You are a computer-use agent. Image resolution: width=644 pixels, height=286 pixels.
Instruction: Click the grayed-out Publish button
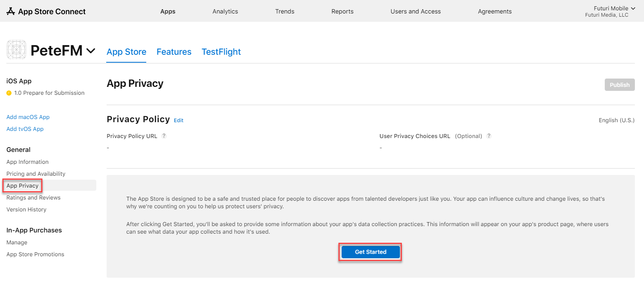click(x=619, y=85)
